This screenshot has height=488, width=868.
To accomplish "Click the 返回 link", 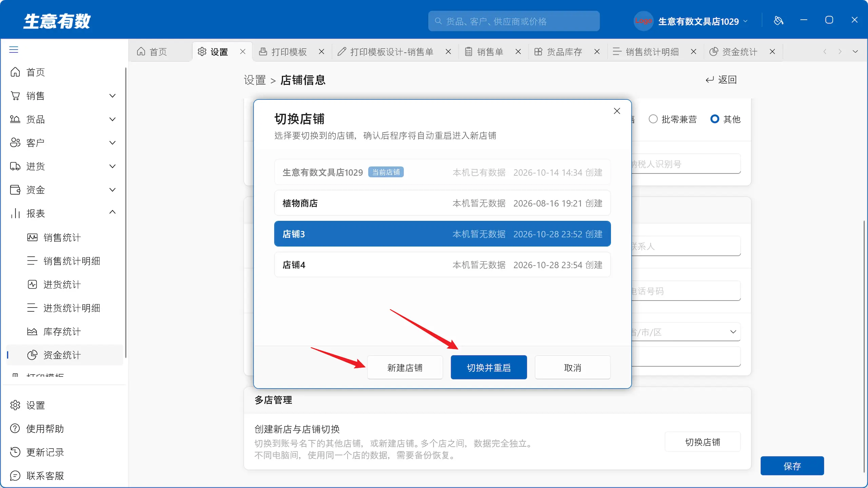I will click(x=721, y=80).
